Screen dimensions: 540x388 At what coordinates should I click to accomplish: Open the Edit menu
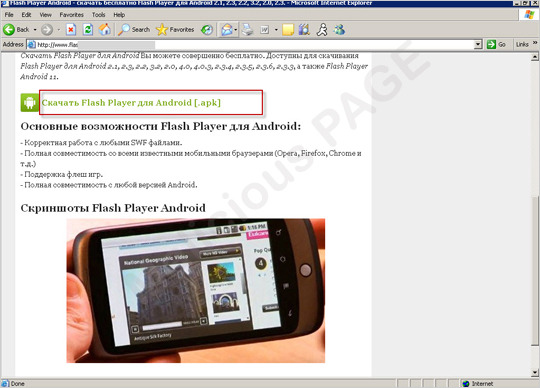[x=26, y=15]
